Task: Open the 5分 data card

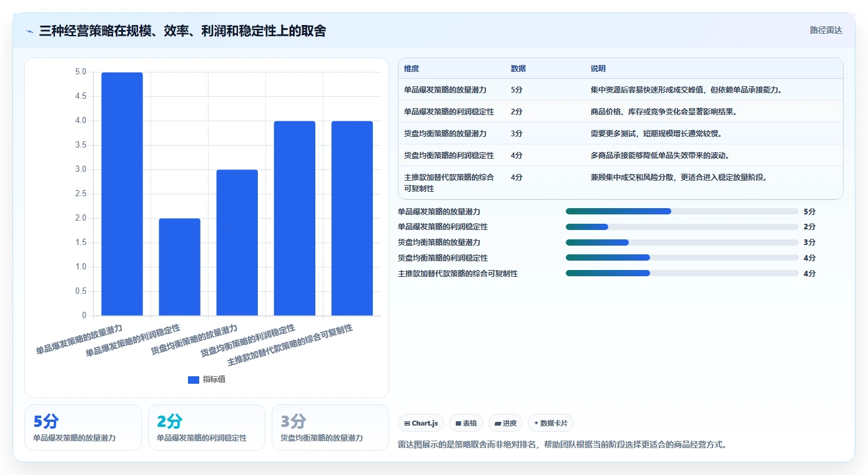Action: tap(83, 427)
